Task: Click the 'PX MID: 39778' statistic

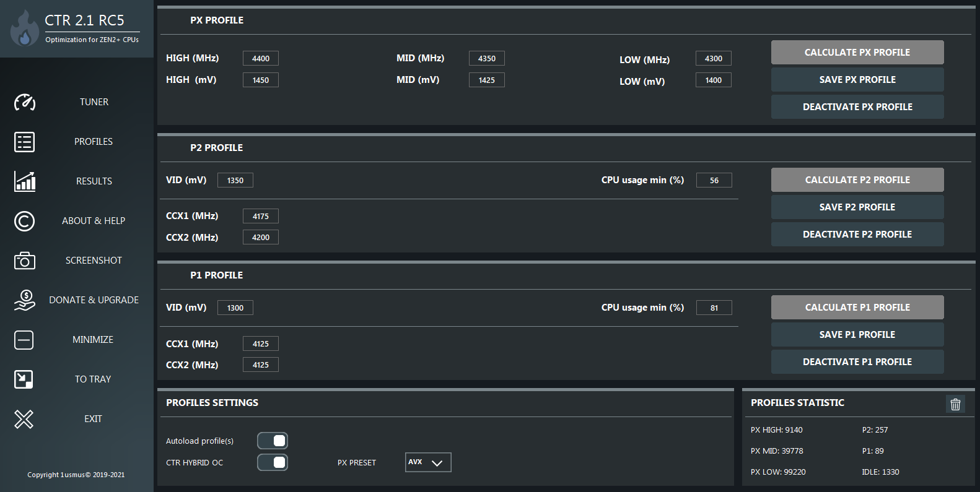Action: (777, 451)
